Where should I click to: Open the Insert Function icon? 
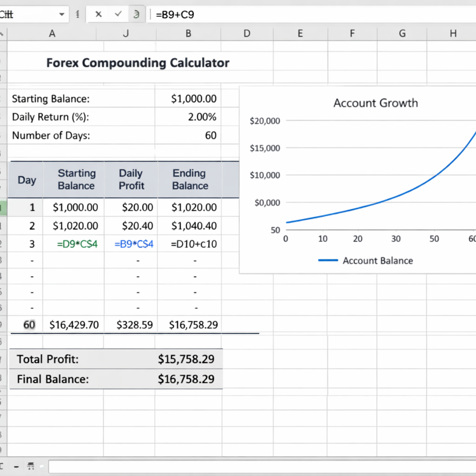(136, 14)
